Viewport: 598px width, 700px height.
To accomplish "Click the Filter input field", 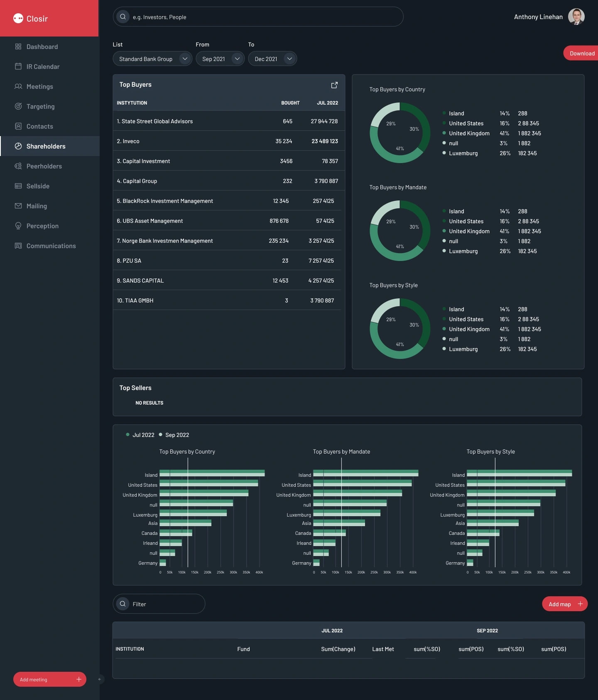I will pyautogui.click(x=159, y=604).
